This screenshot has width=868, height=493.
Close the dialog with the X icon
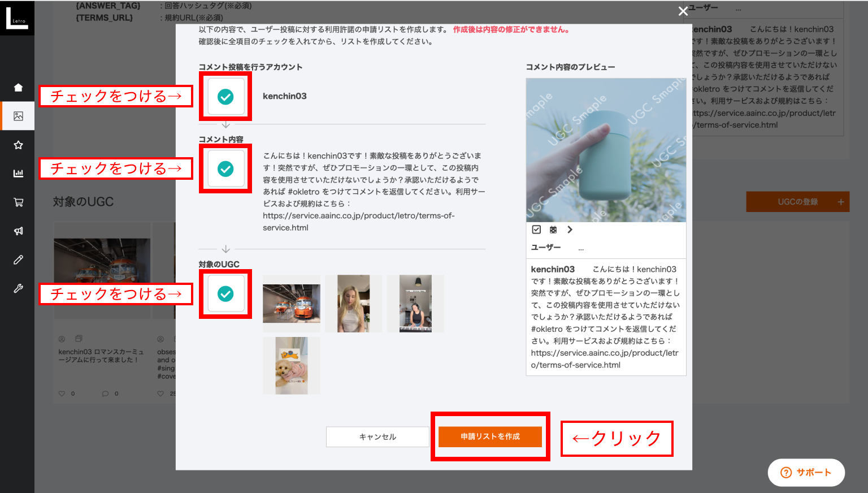[683, 11]
